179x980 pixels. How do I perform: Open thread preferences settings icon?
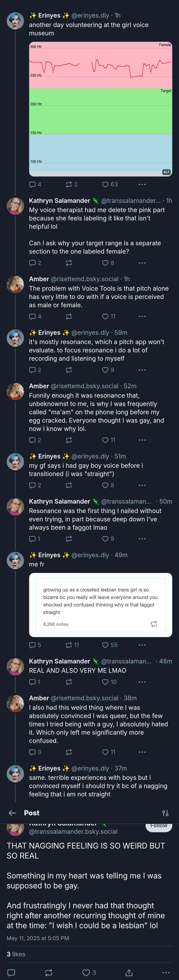click(x=165, y=813)
